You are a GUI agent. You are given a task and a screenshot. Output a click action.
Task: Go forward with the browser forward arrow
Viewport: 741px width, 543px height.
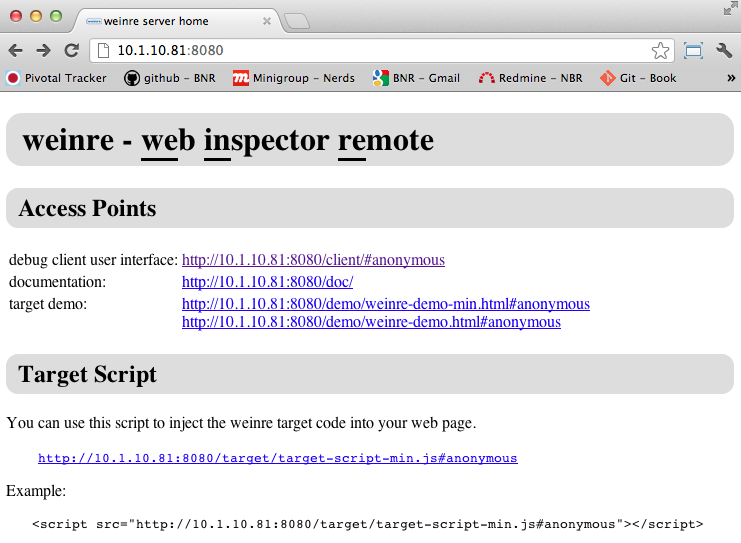coord(43,50)
